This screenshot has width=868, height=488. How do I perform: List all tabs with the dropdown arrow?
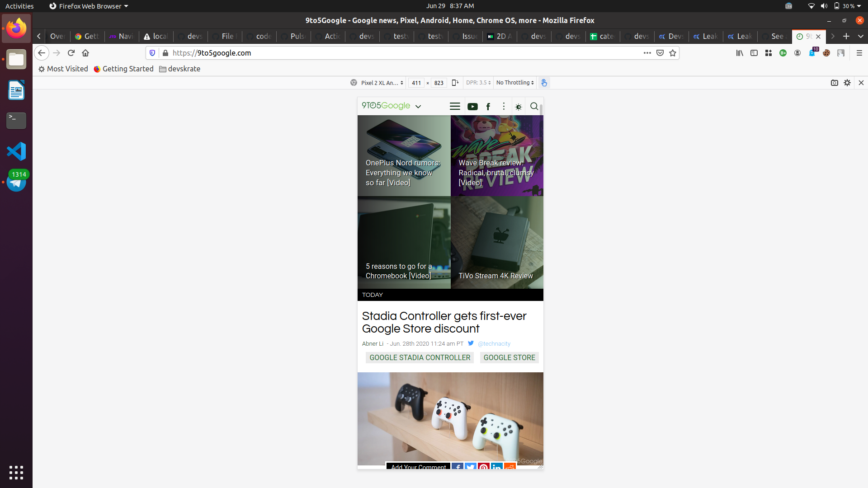(x=860, y=36)
